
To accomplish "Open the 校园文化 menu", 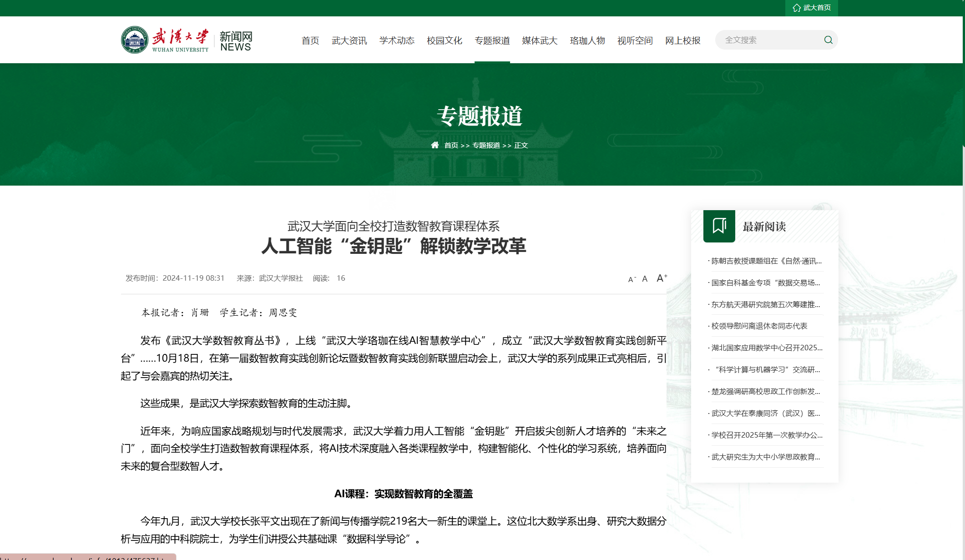I will 445,40.
